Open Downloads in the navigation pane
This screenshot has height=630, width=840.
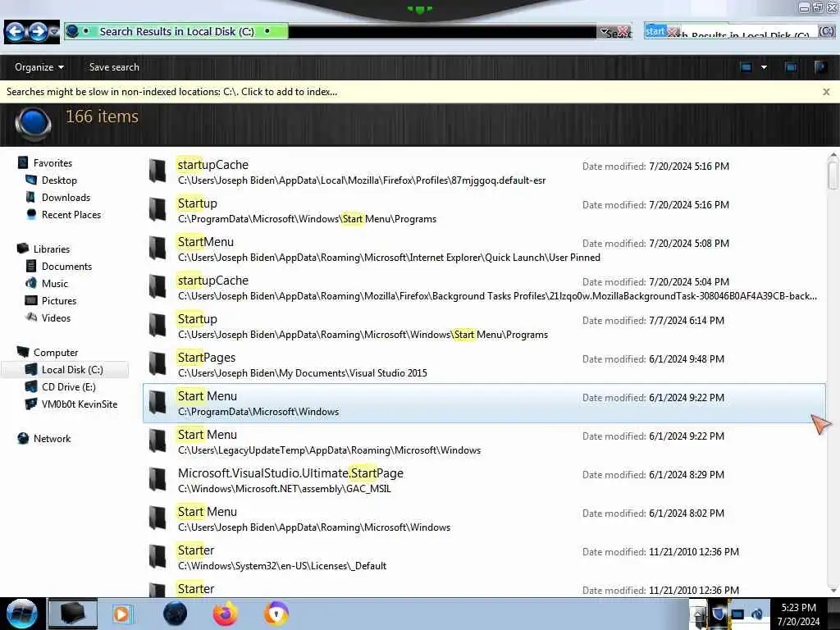[x=66, y=197]
